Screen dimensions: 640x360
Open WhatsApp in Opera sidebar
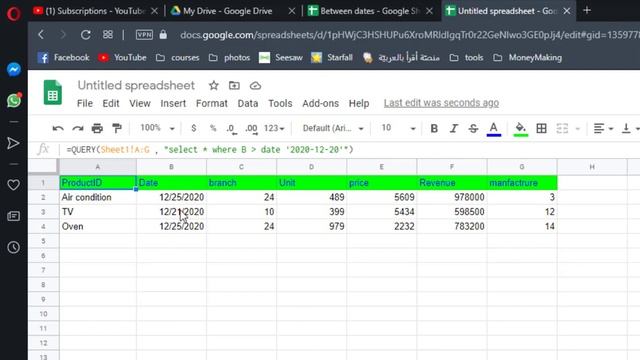pos(13,100)
